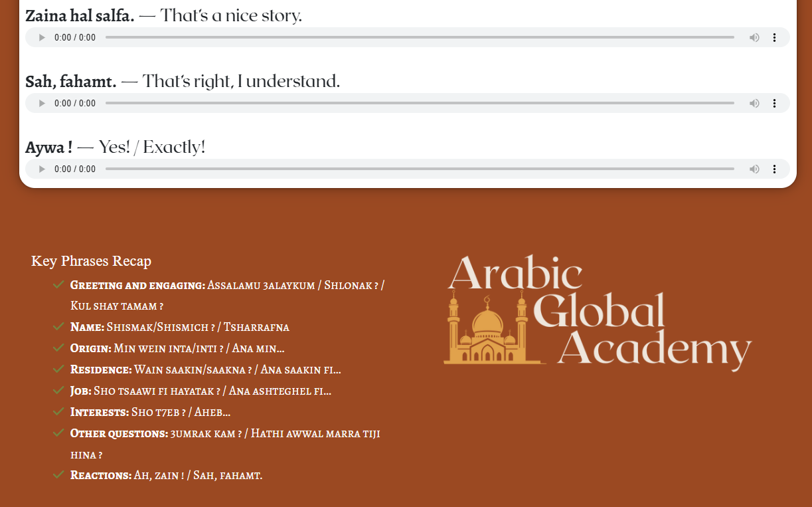
Task: Play the 'Zaina hal salfa' audio clip
Action: (42, 38)
